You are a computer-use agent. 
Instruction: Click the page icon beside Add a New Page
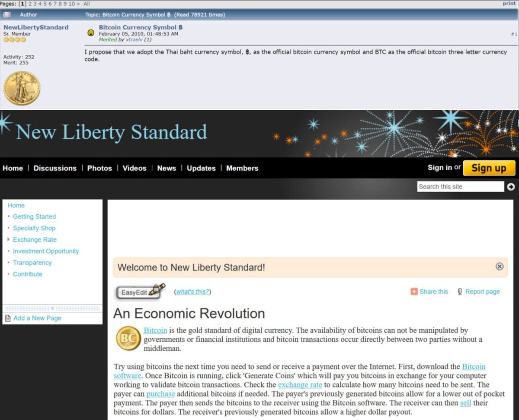[8, 318]
